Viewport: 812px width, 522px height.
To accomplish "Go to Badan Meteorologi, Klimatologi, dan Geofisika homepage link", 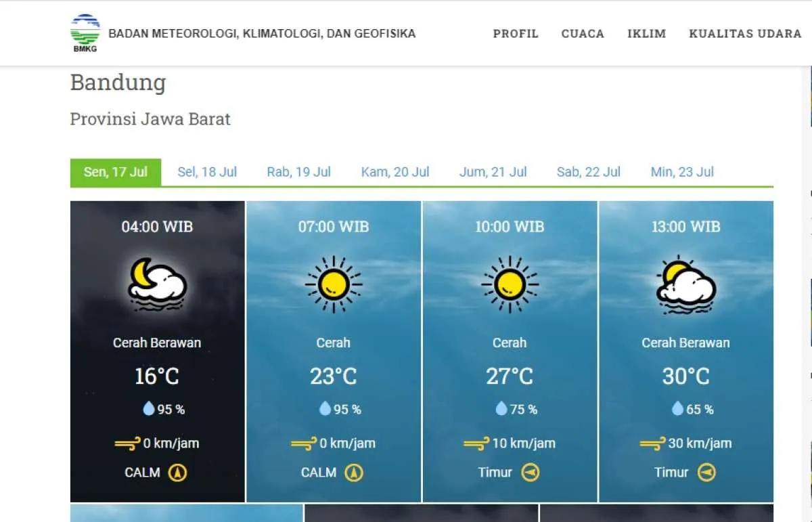I will click(x=262, y=33).
